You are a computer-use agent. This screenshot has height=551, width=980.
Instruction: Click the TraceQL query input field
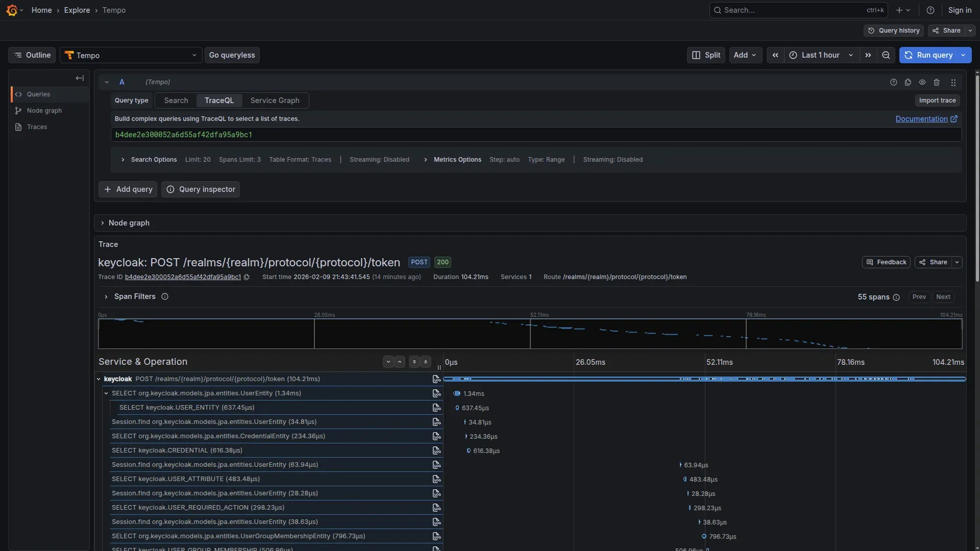point(536,135)
